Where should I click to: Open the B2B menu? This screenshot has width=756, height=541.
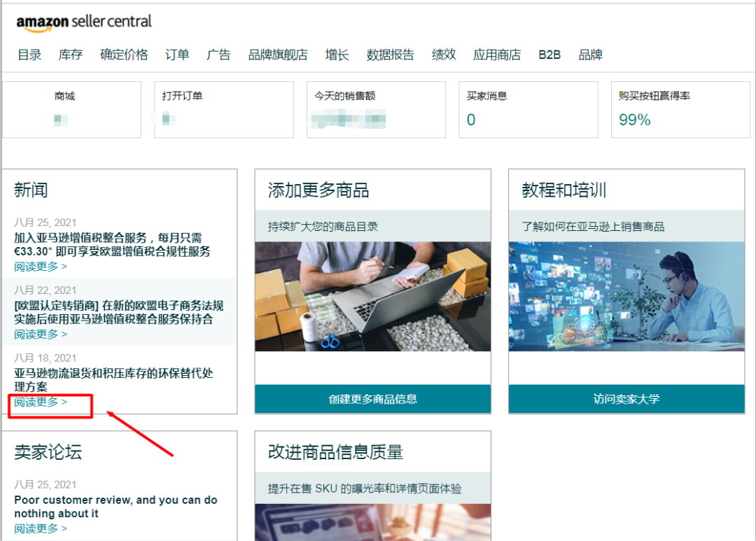(x=549, y=55)
